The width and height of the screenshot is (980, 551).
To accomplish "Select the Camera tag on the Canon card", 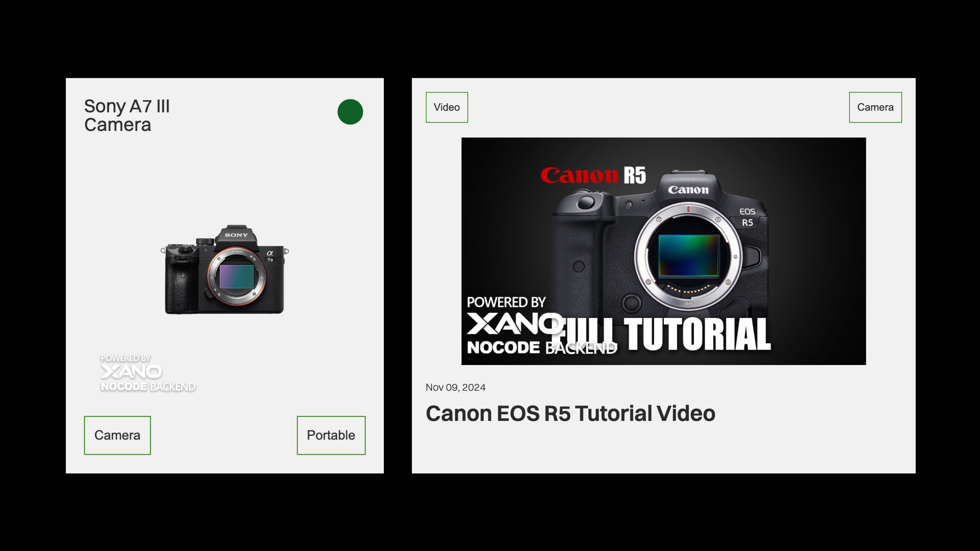I will tap(875, 107).
